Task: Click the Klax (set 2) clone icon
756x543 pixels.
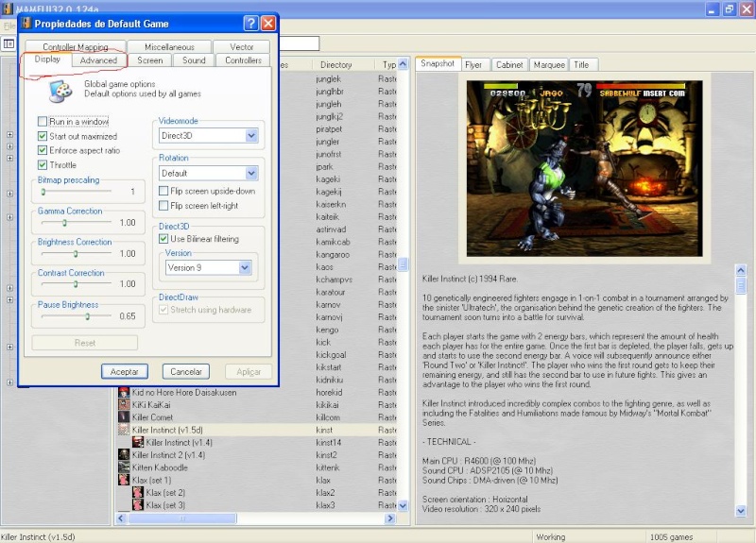Action: (x=138, y=492)
